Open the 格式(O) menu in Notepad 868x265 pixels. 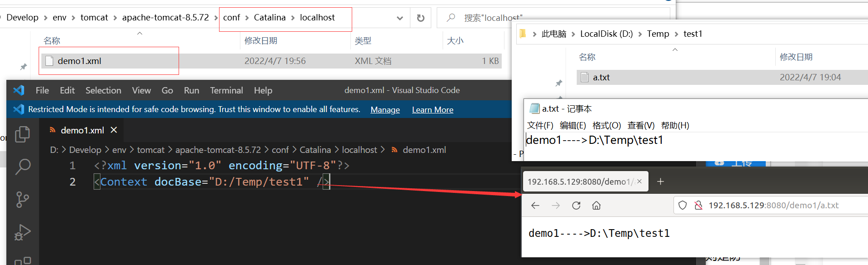pyautogui.click(x=607, y=125)
